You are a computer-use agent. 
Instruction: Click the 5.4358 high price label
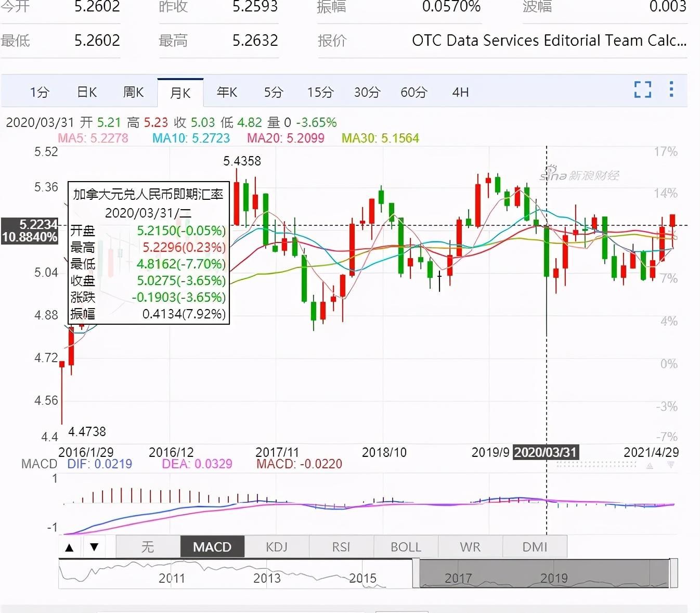242,161
